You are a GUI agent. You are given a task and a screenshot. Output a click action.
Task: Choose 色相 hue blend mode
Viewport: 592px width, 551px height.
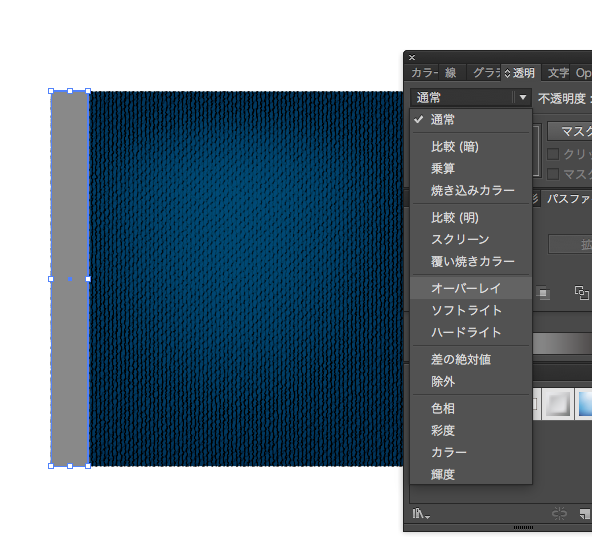(x=471, y=409)
